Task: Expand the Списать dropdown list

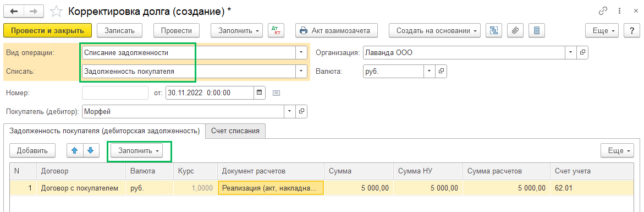Action: [x=301, y=71]
